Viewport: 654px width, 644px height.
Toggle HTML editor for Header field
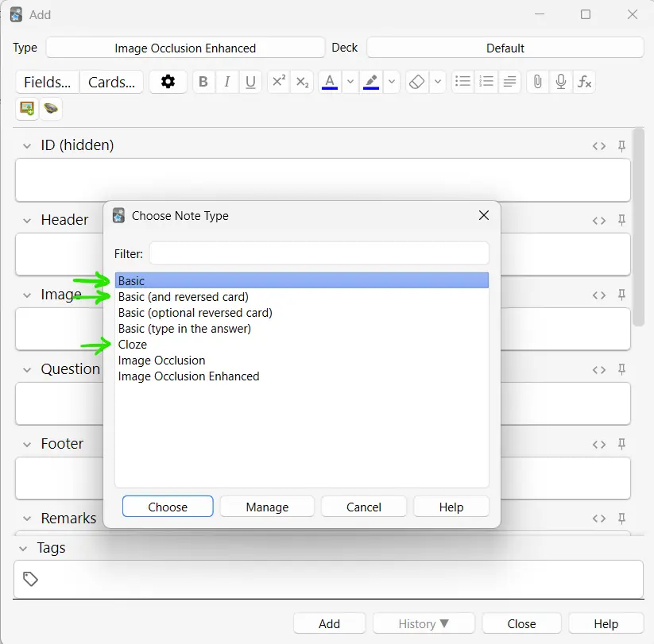click(599, 221)
